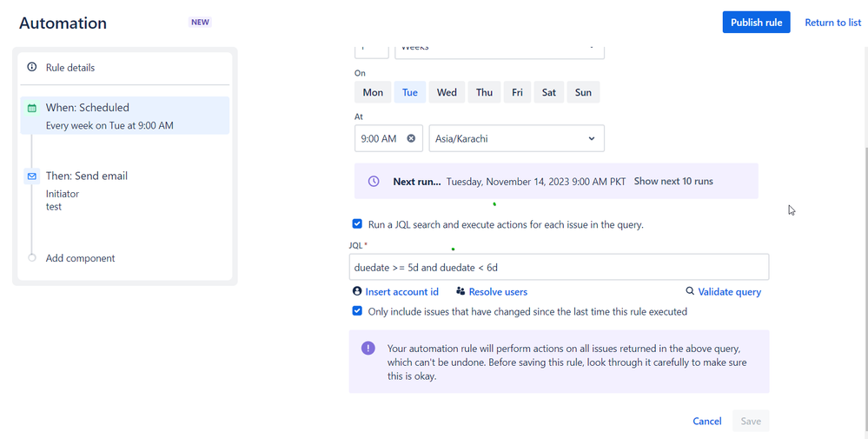Click Show next 10 runs

[673, 181]
